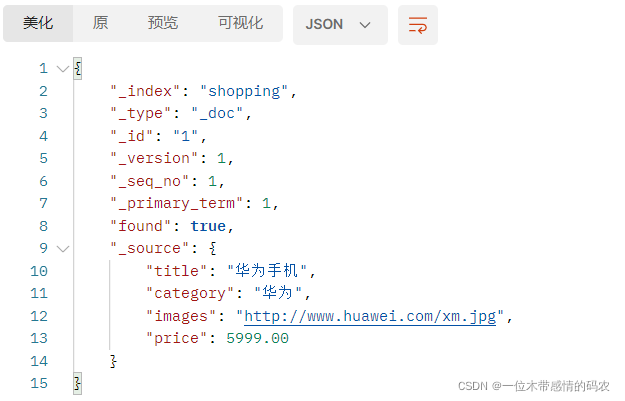Click the "华为手机" title value
Image resolution: width=625 pixels, height=401 pixels.
tap(270, 271)
